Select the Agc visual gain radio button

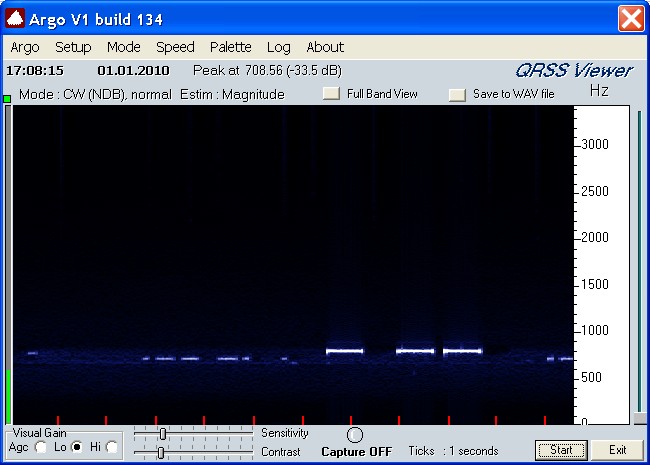41,447
